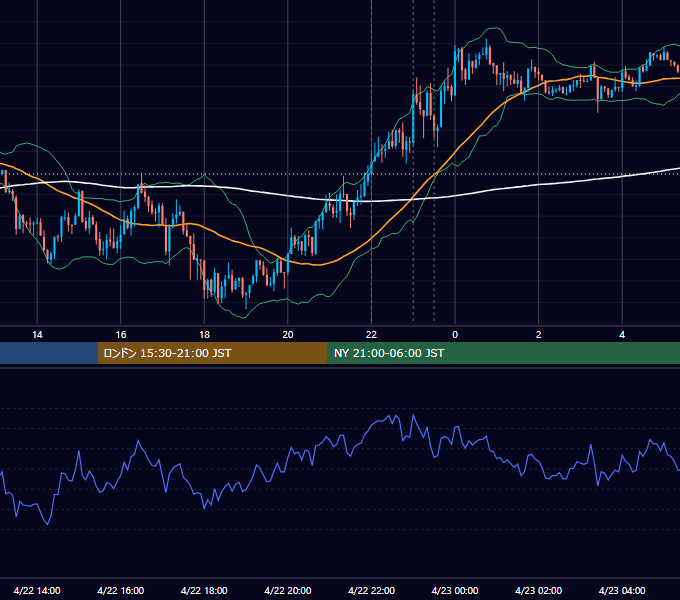Click the 2 hour axis label

[539, 335]
